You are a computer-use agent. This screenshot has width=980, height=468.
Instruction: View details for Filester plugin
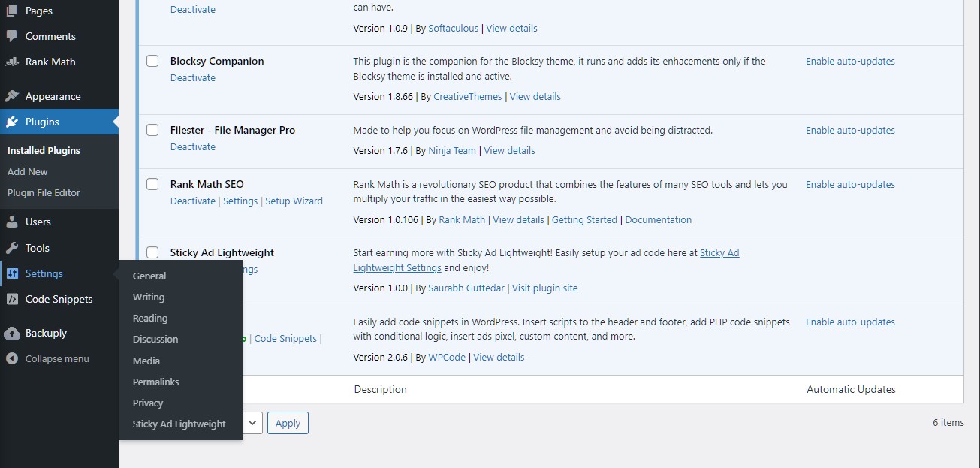click(509, 150)
